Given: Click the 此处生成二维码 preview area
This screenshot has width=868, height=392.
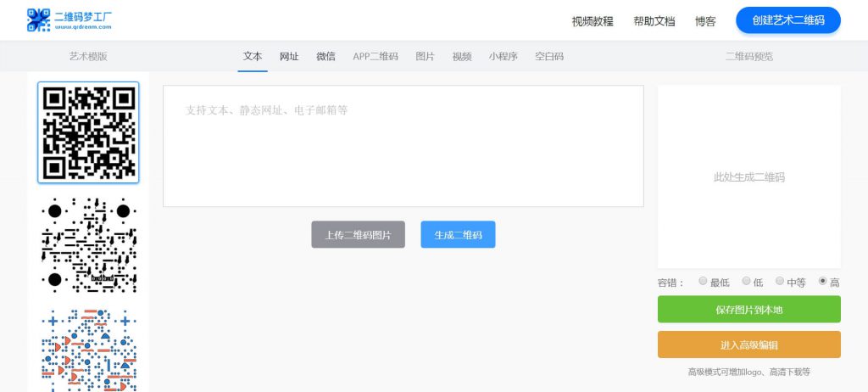Looking at the screenshot, I should 749,176.
